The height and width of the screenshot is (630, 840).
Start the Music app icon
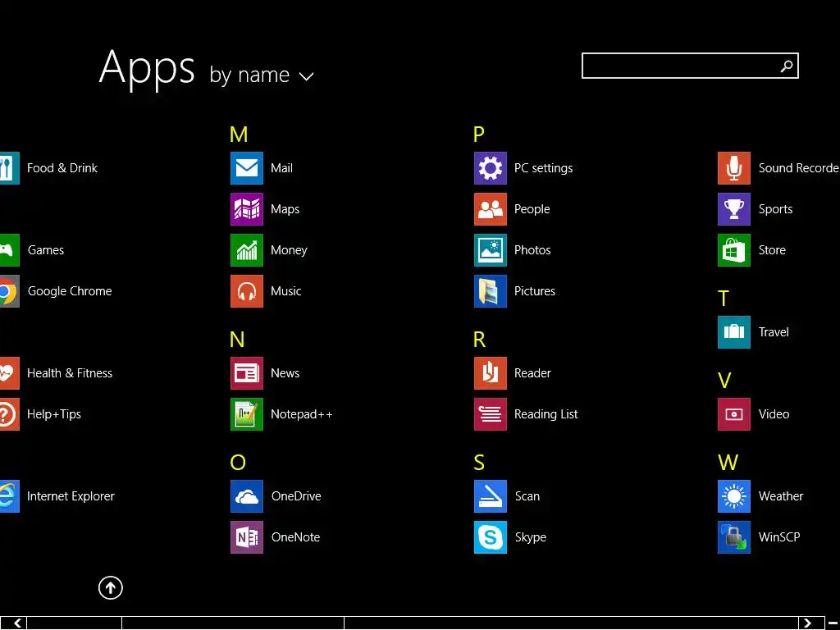246,291
